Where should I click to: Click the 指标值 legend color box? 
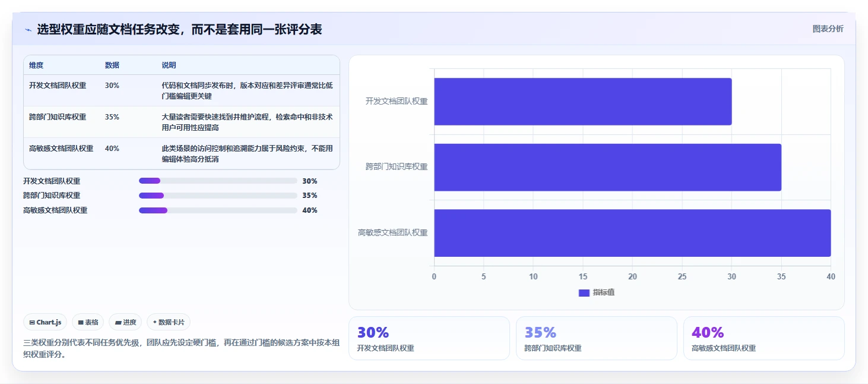(x=584, y=292)
